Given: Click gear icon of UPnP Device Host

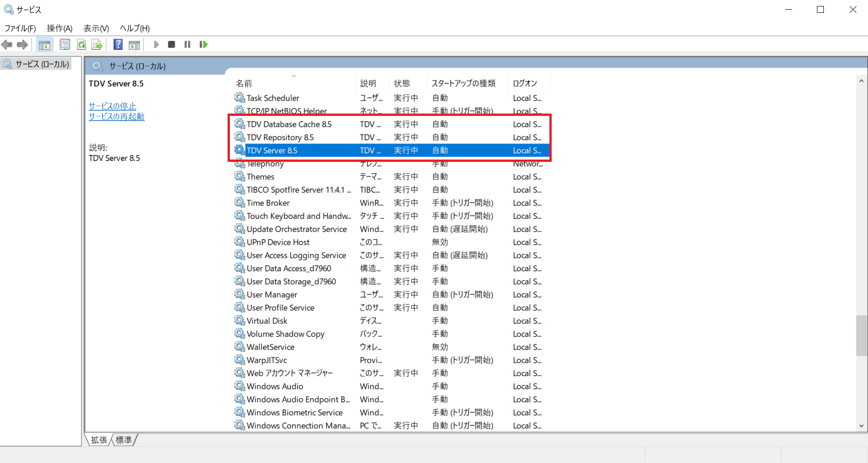Looking at the screenshot, I should tap(240, 242).
